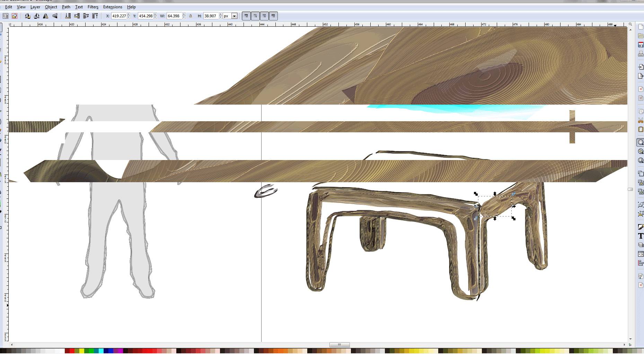Click Export file icon
Viewport: 644px width, 354px height.
coord(641,76)
